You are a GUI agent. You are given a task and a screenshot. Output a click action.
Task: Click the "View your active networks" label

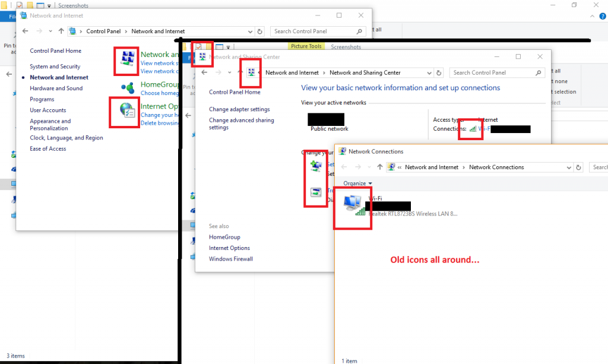pos(334,103)
